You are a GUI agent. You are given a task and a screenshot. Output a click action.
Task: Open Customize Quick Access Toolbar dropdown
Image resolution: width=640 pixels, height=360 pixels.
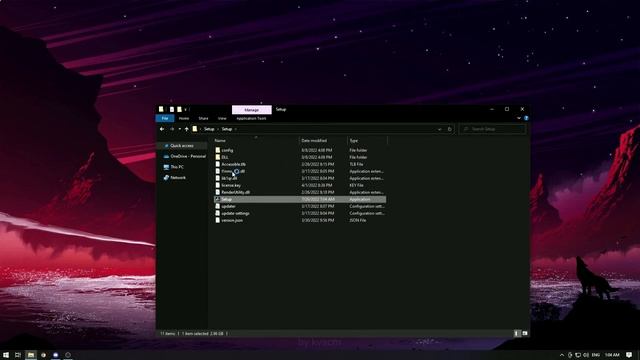click(x=185, y=109)
